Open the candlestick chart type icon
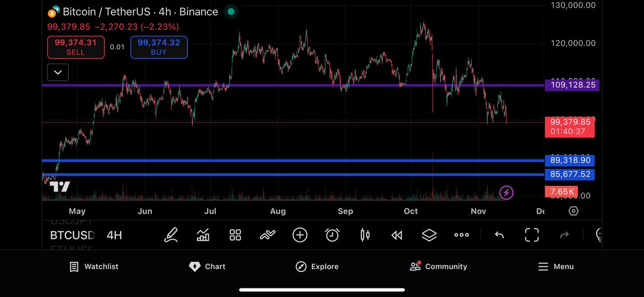Viewport: 644px width, 297px height. tap(365, 235)
